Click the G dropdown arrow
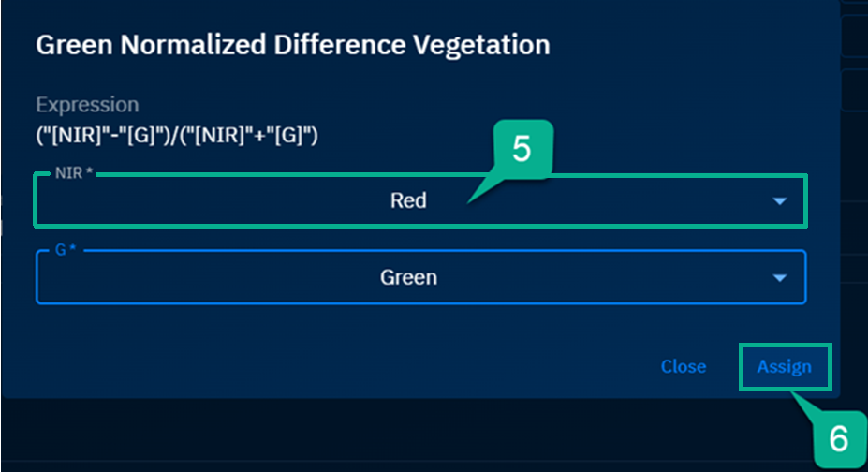Image resolution: width=868 pixels, height=472 pixels. (x=779, y=278)
